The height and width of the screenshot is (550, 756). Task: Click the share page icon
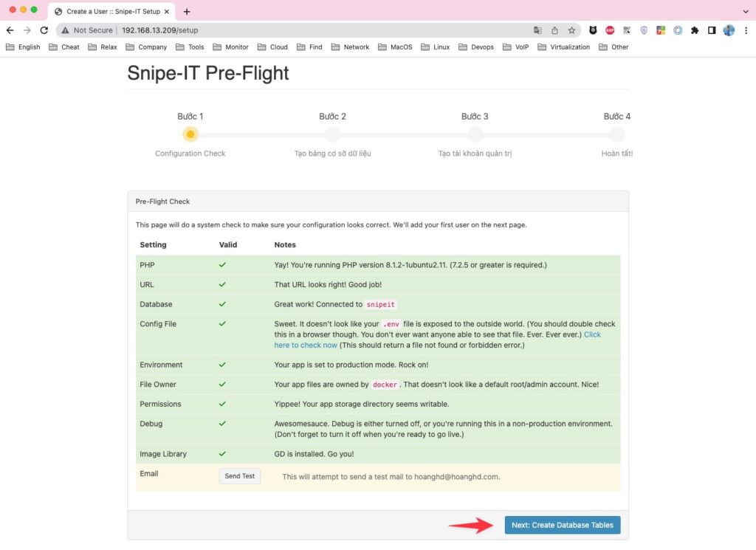(x=554, y=30)
